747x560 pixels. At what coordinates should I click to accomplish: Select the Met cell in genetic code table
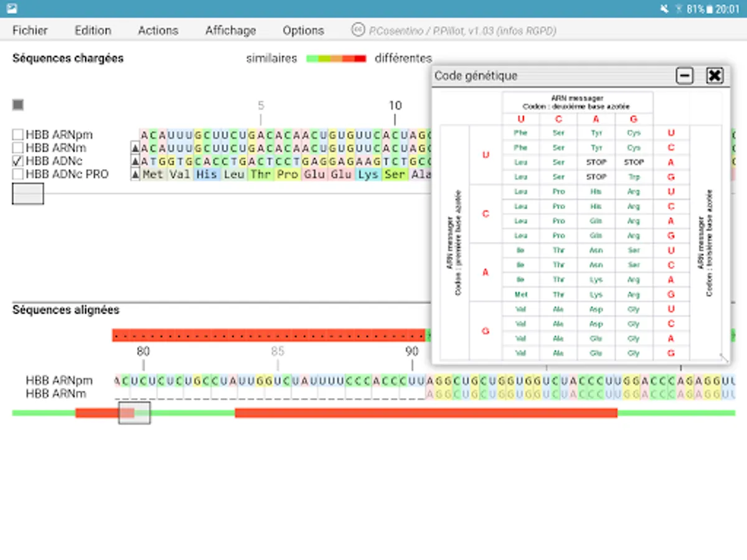pos(520,294)
